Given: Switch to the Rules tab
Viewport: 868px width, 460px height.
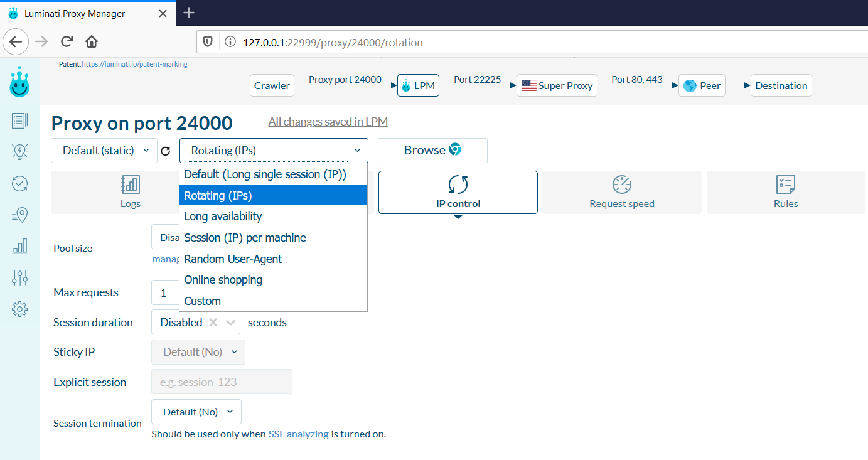Looking at the screenshot, I should [786, 192].
